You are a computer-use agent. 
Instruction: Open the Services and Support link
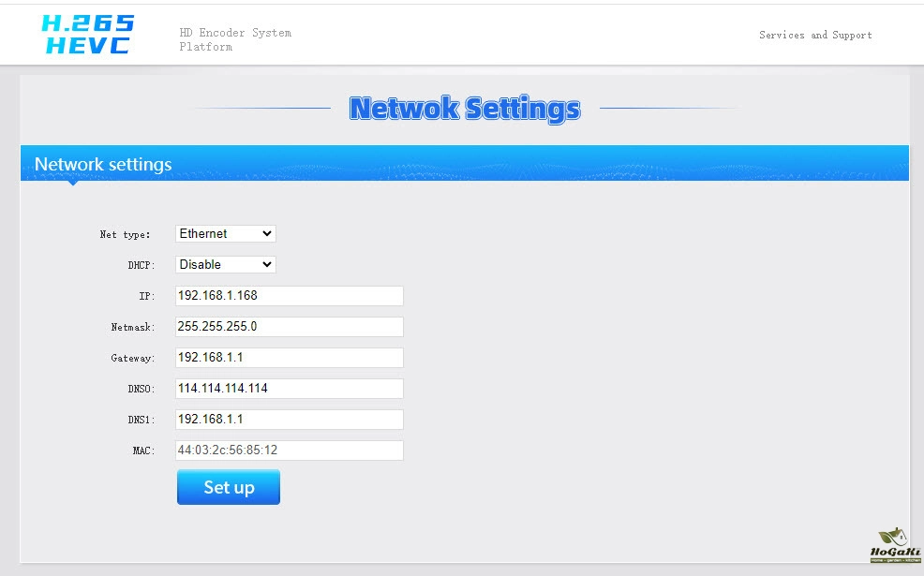tap(815, 35)
